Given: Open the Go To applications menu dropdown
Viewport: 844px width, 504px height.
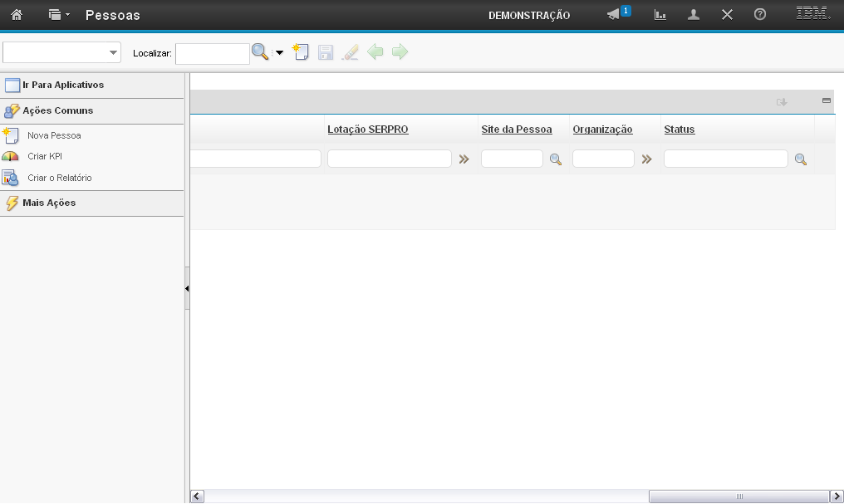Looking at the screenshot, I should 58,15.
